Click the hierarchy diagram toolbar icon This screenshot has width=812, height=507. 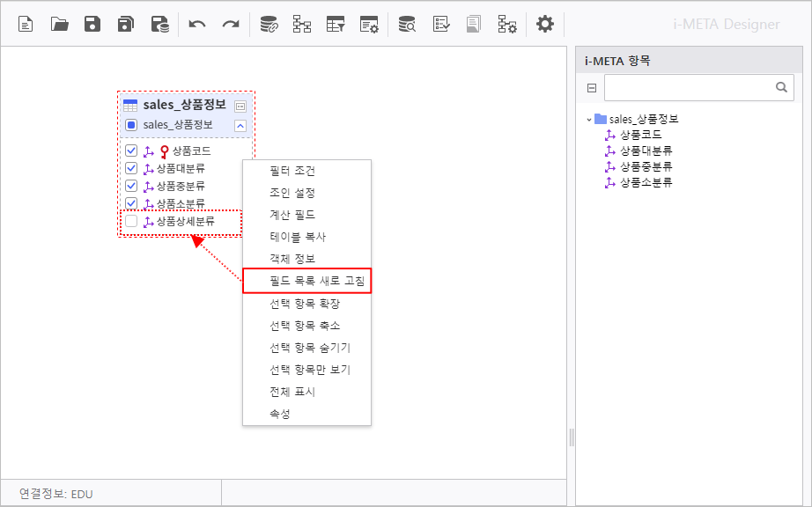click(x=302, y=25)
